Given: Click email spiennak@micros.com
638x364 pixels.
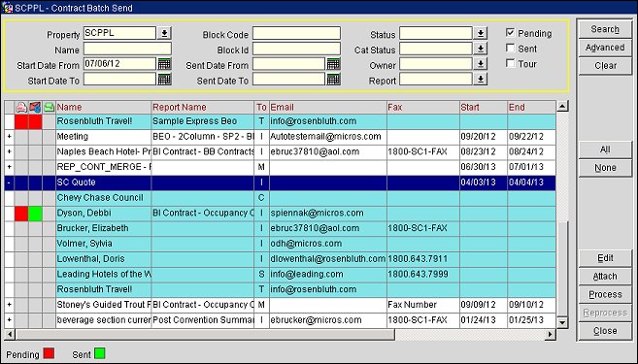Looking at the screenshot, I should pyautogui.click(x=317, y=214).
